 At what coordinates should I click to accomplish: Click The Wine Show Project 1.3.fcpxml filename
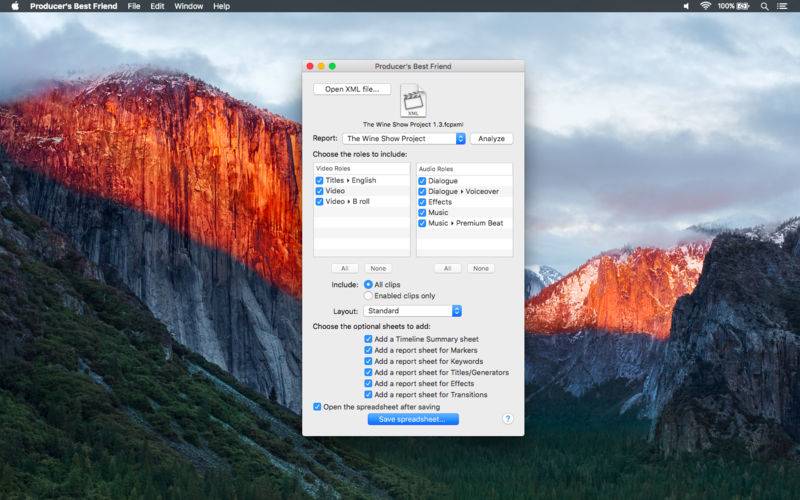click(413, 124)
